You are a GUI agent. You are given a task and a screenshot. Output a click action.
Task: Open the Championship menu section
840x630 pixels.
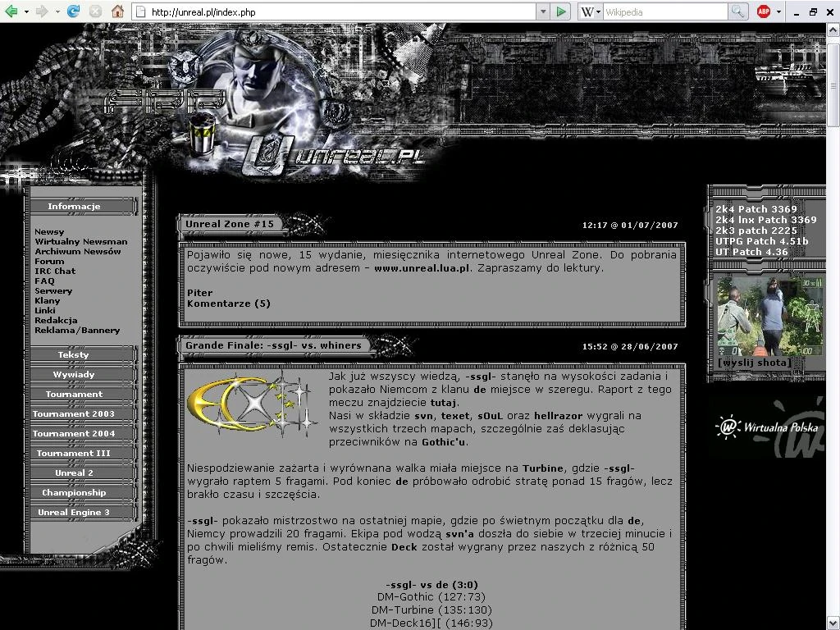click(75, 493)
